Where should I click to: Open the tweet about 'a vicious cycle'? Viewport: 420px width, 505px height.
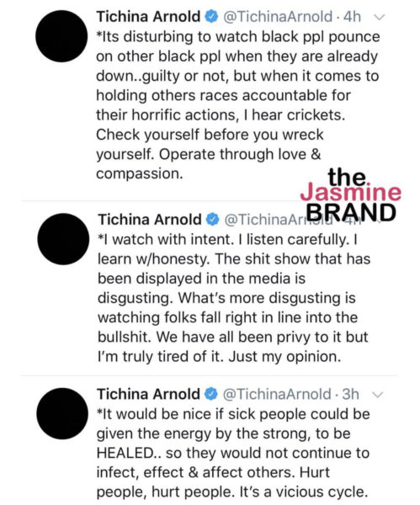[x=233, y=453]
